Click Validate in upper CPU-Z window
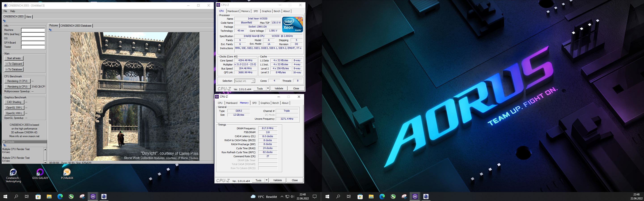Viewport: 644px width, 201px height. pos(279,89)
